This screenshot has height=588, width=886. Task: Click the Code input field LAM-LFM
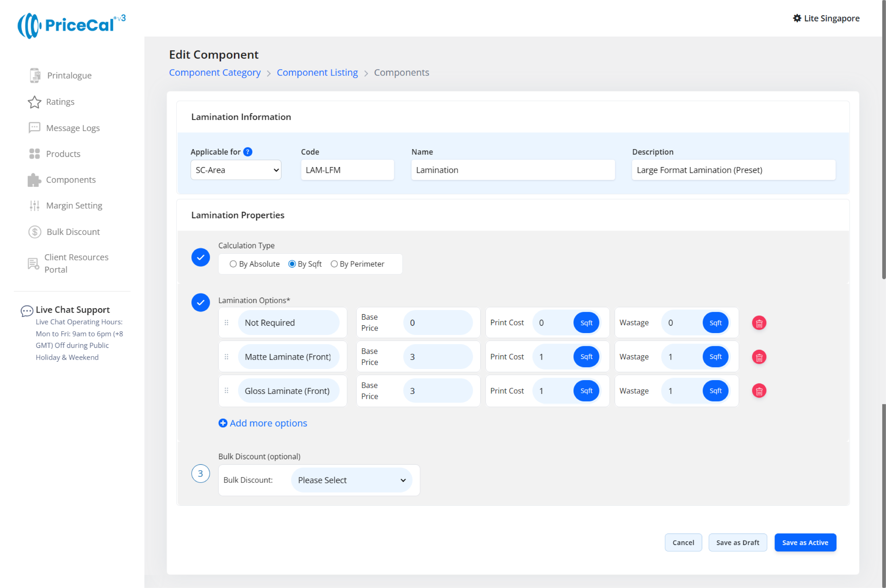pyautogui.click(x=347, y=170)
